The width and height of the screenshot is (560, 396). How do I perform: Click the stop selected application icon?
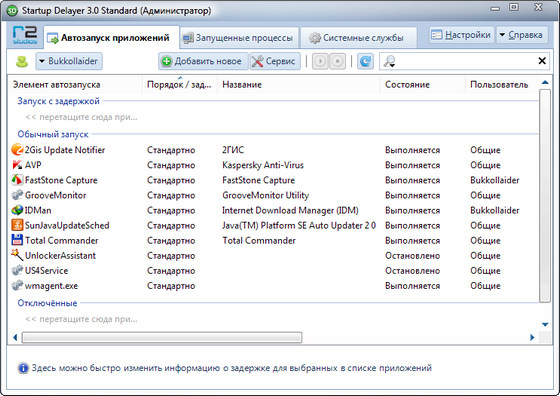(x=337, y=61)
